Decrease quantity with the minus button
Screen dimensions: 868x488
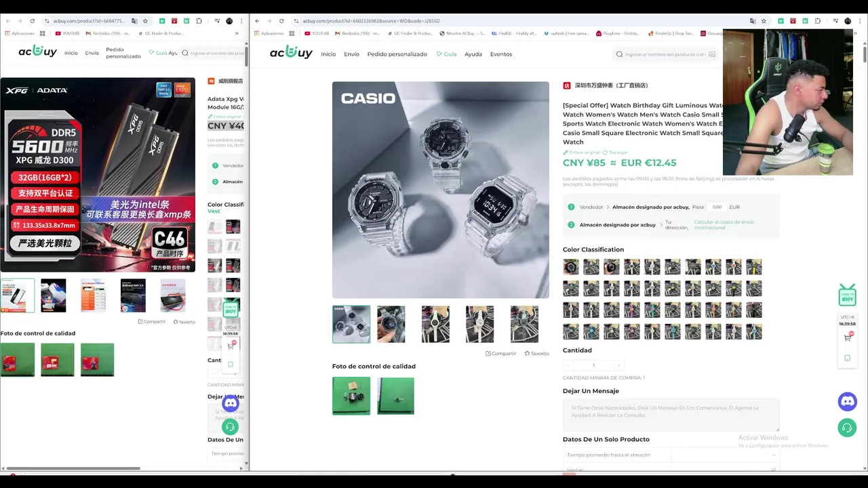pos(568,365)
